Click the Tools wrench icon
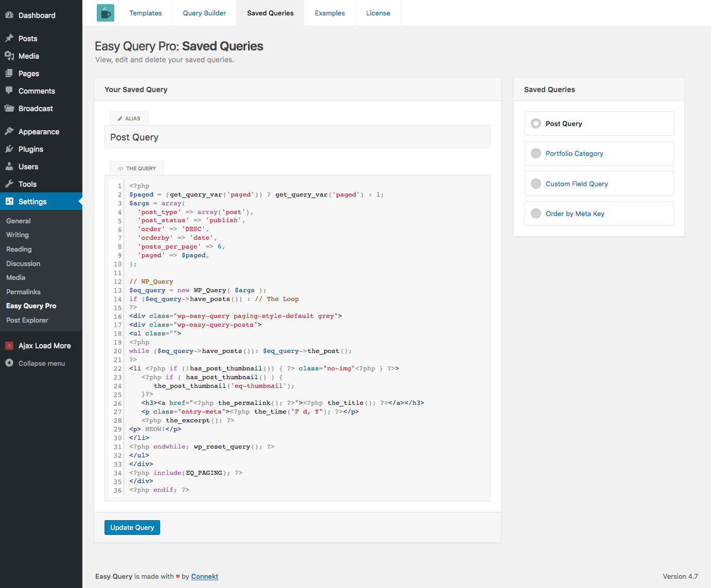711x588 pixels. pyautogui.click(x=9, y=184)
